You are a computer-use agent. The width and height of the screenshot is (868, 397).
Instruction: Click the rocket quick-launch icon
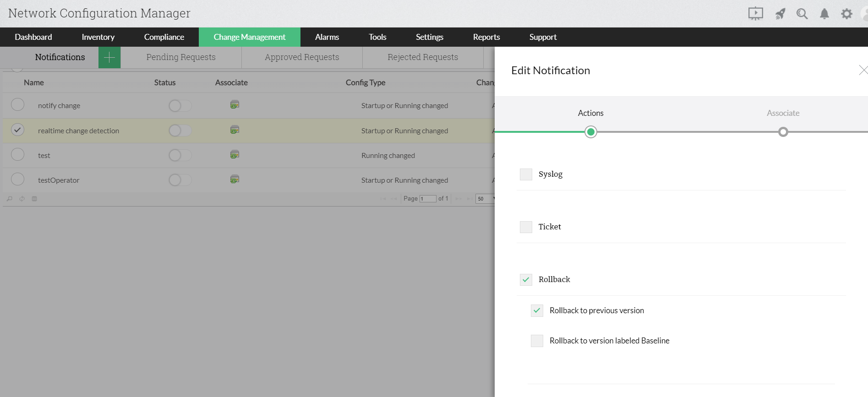click(780, 14)
